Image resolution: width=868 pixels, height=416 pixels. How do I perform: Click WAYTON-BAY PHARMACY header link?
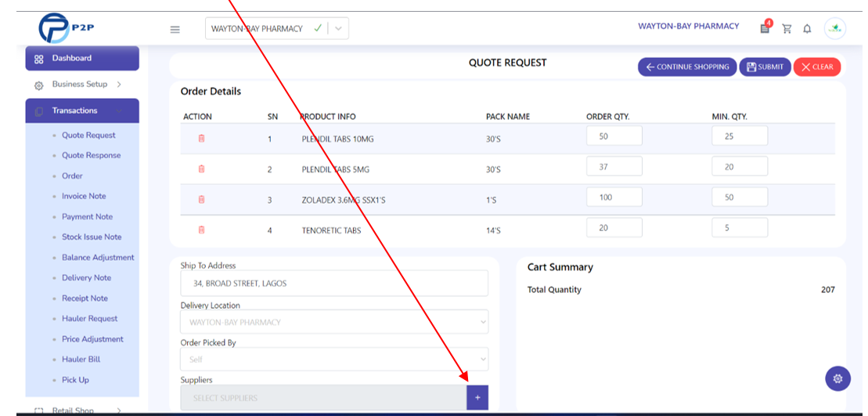point(688,26)
